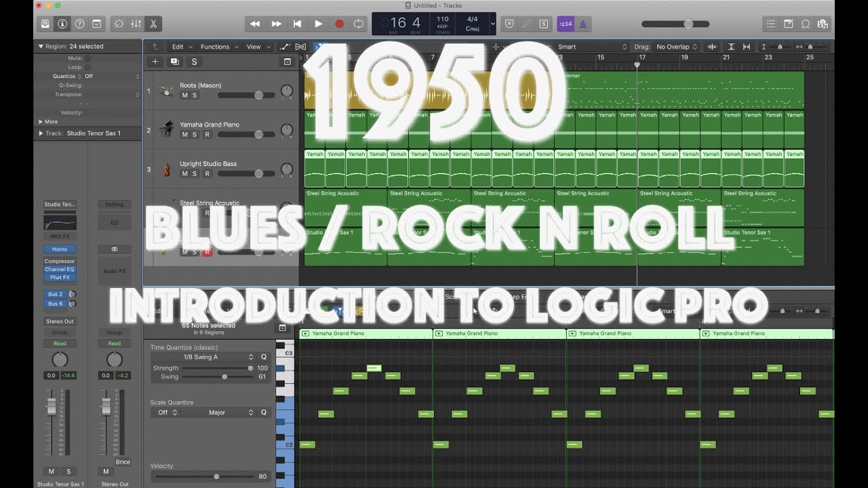Screen dimensions: 868x488
Task: Toggle Cycle mode button
Action: (359, 24)
